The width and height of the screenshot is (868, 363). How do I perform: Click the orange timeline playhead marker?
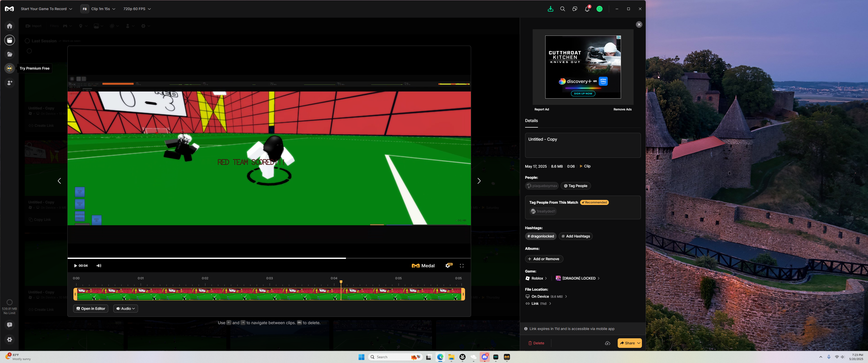click(341, 282)
